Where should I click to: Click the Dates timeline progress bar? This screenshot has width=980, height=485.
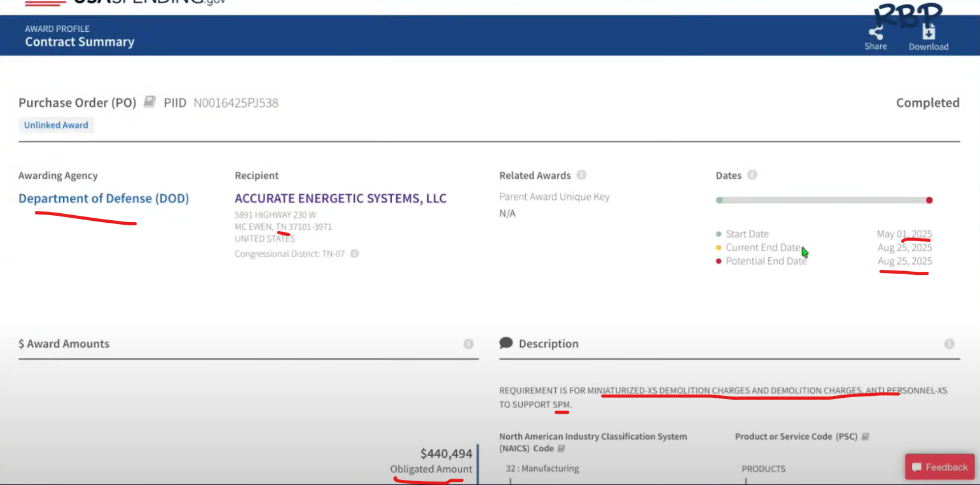[824, 200]
